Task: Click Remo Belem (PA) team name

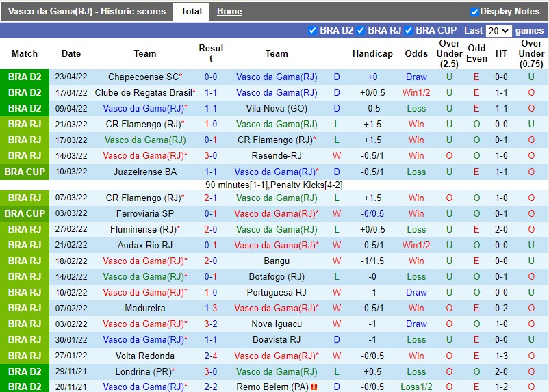Action: (272, 387)
